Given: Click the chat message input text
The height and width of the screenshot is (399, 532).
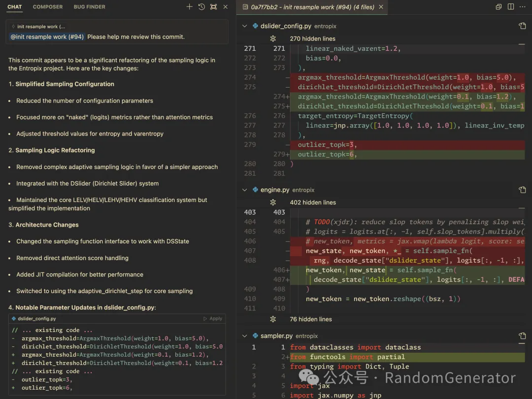Looking at the screenshot, I should click(x=136, y=36).
